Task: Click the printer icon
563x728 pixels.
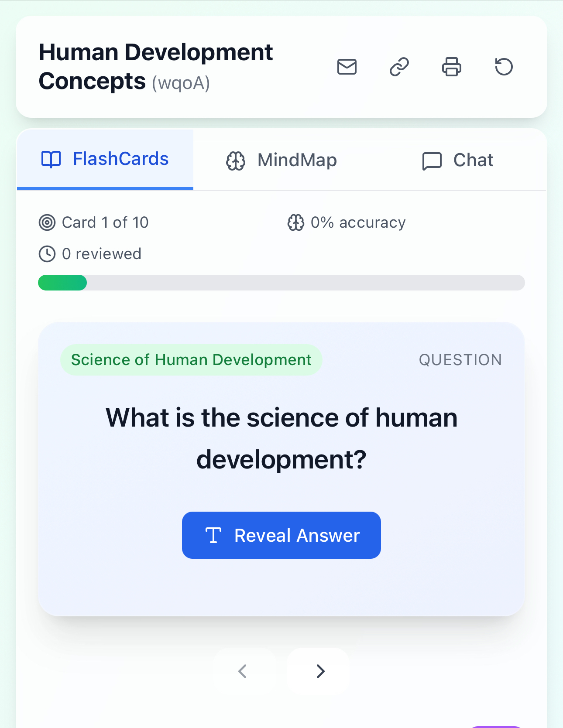Action: pyautogui.click(x=452, y=67)
